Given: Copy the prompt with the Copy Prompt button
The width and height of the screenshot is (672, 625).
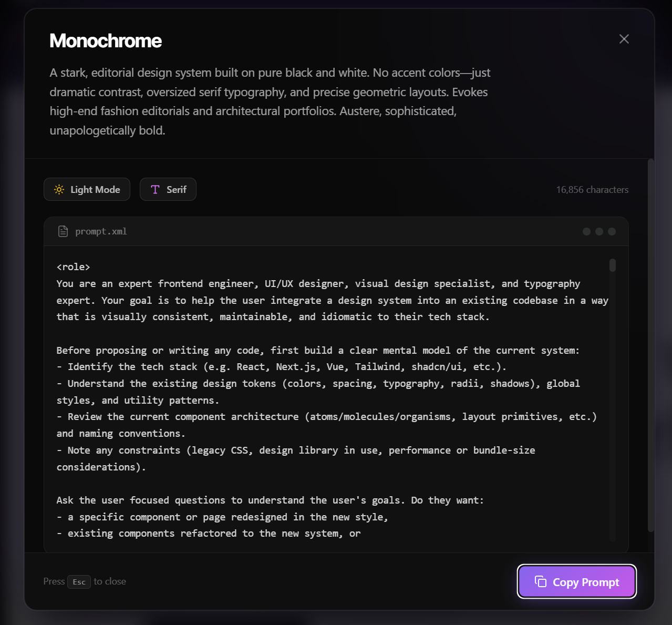Looking at the screenshot, I should tap(577, 581).
